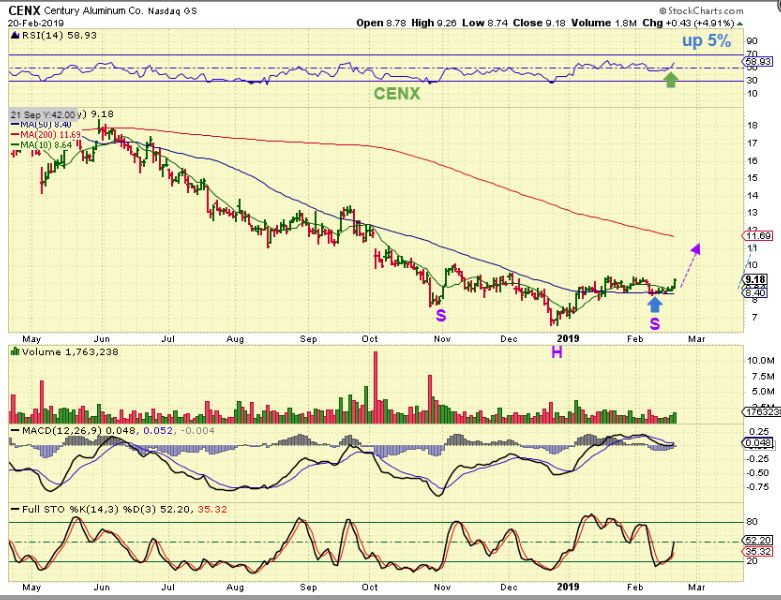Click the MA(10) 8.64 legend entry

[x=41, y=145]
